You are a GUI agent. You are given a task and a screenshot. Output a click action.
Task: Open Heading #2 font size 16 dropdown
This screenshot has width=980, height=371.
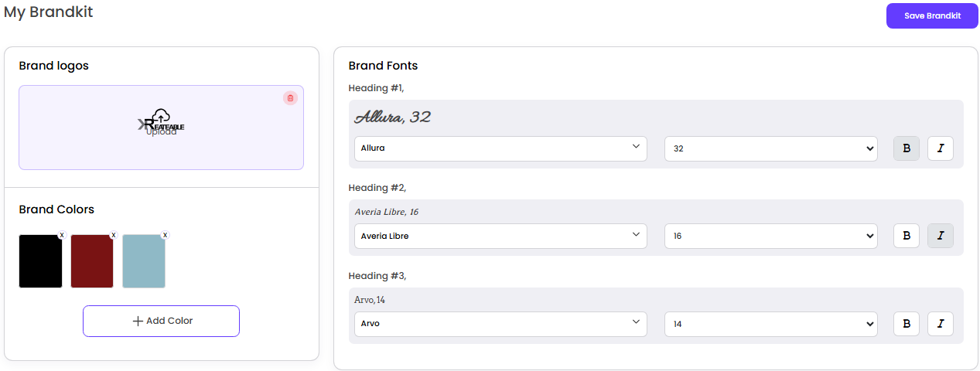[x=770, y=236]
